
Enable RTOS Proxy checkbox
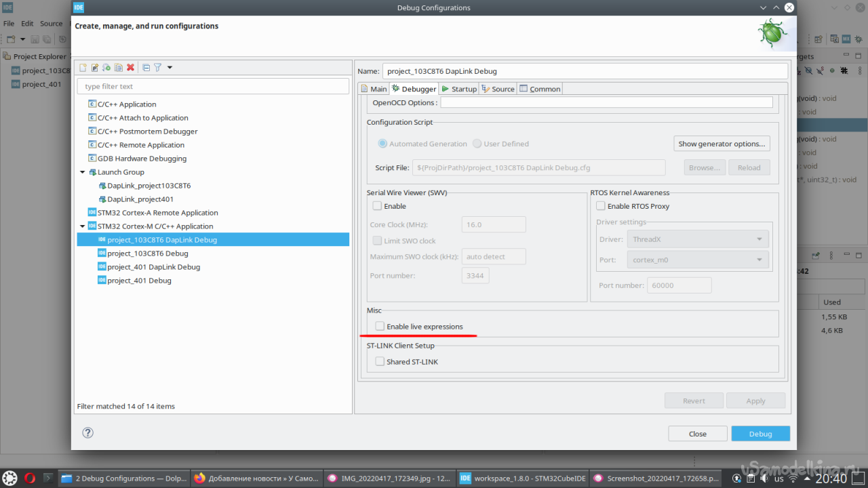tap(601, 206)
